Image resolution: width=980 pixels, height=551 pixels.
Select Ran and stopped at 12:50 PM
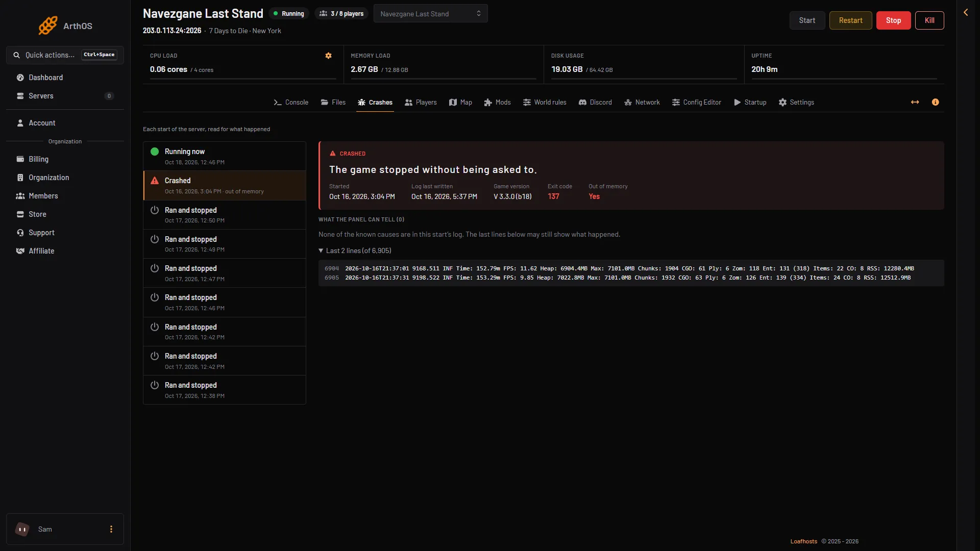point(225,215)
